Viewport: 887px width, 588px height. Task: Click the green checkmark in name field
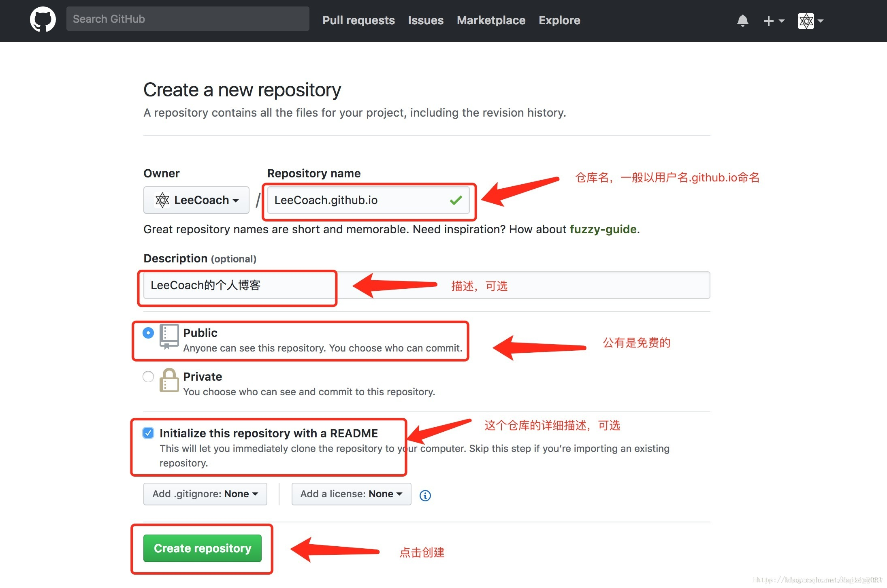point(456,200)
